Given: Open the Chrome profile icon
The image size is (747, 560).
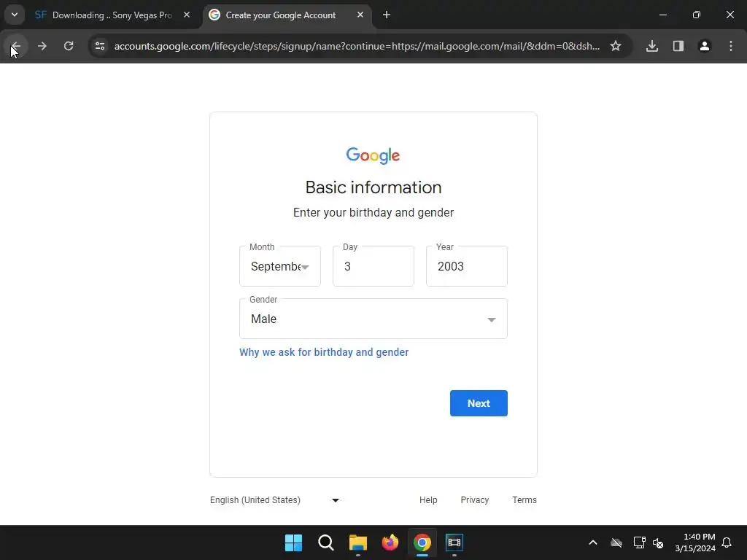Looking at the screenshot, I should 705,46.
